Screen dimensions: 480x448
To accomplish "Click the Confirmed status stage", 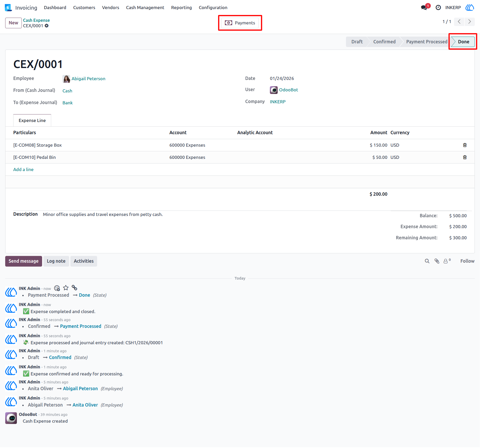I will coord(384,42).
